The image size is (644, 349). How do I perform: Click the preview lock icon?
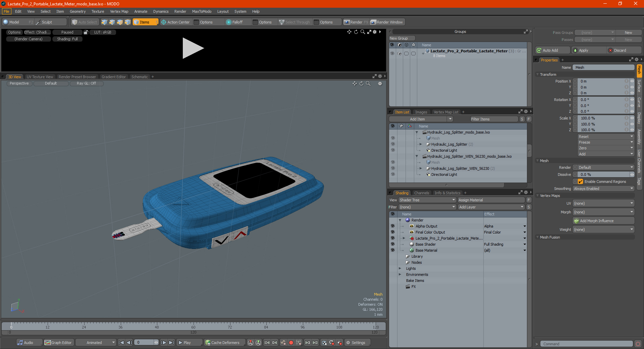pos(86,32)
